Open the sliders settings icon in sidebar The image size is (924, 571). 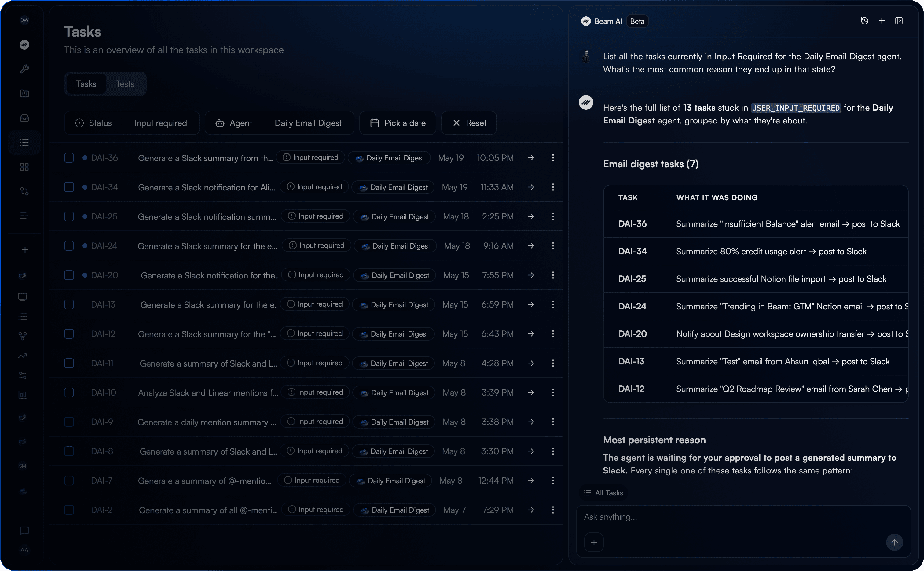pyautogui.click(x=23, y=375)
